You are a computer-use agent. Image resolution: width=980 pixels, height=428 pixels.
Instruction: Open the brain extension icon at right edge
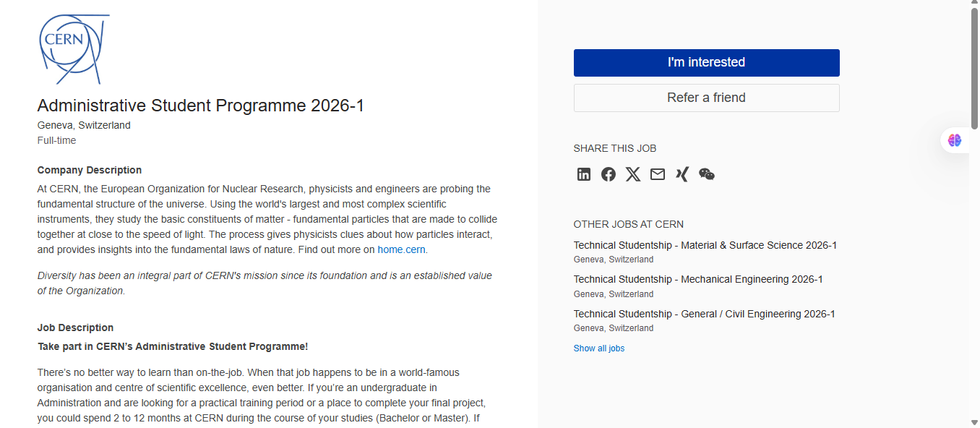955,140
